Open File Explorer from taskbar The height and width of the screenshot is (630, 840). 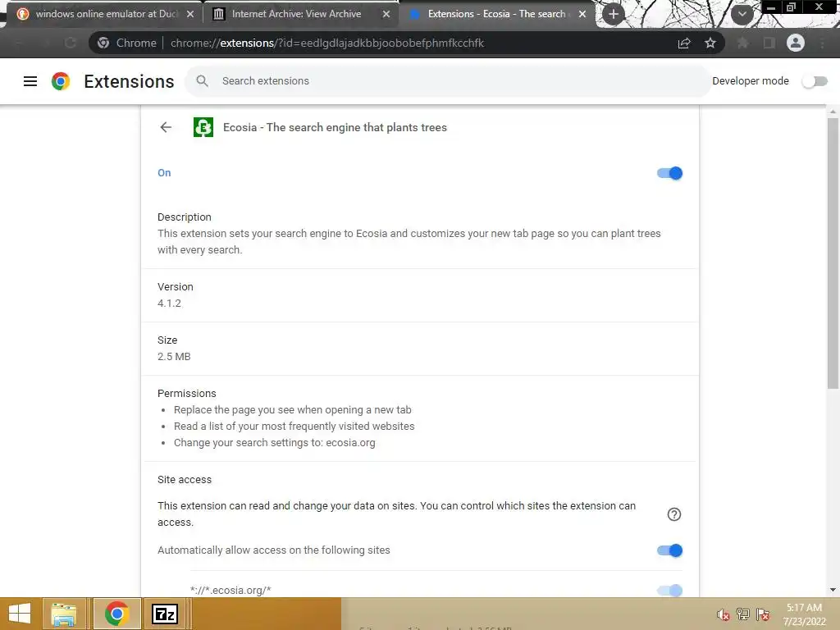(x=64, y=614)
